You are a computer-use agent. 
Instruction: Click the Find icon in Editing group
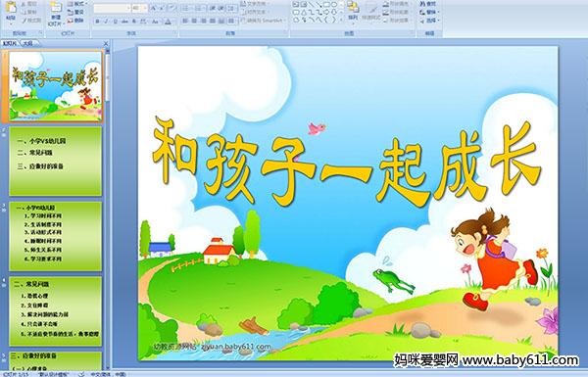click(427, 4)
